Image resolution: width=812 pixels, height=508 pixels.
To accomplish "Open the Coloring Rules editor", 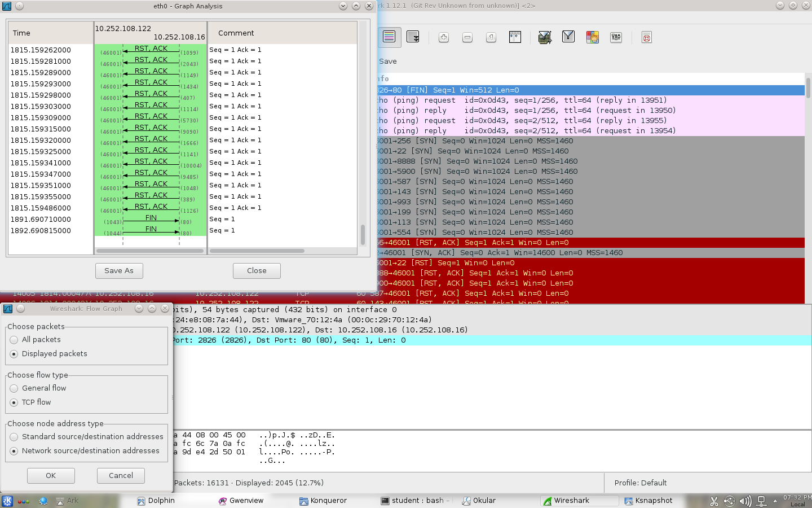I will 592,37.
